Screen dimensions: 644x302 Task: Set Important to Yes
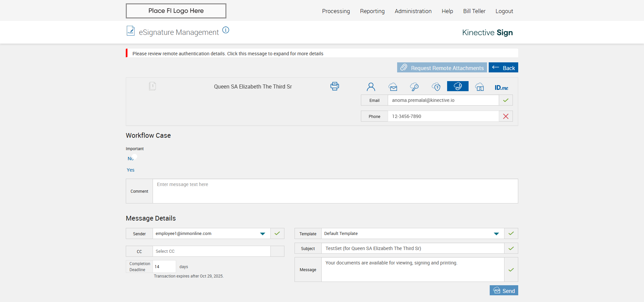[x=130, y=170]
